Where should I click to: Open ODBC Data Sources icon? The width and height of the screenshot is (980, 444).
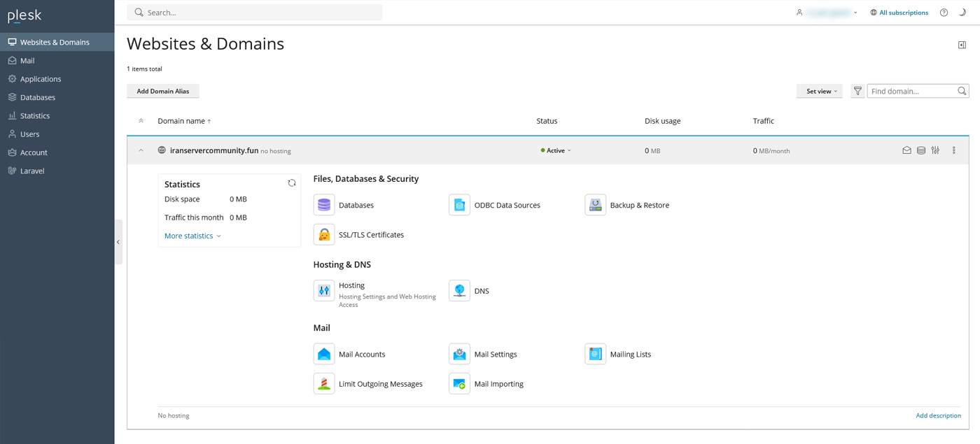(x=459, y=205)
